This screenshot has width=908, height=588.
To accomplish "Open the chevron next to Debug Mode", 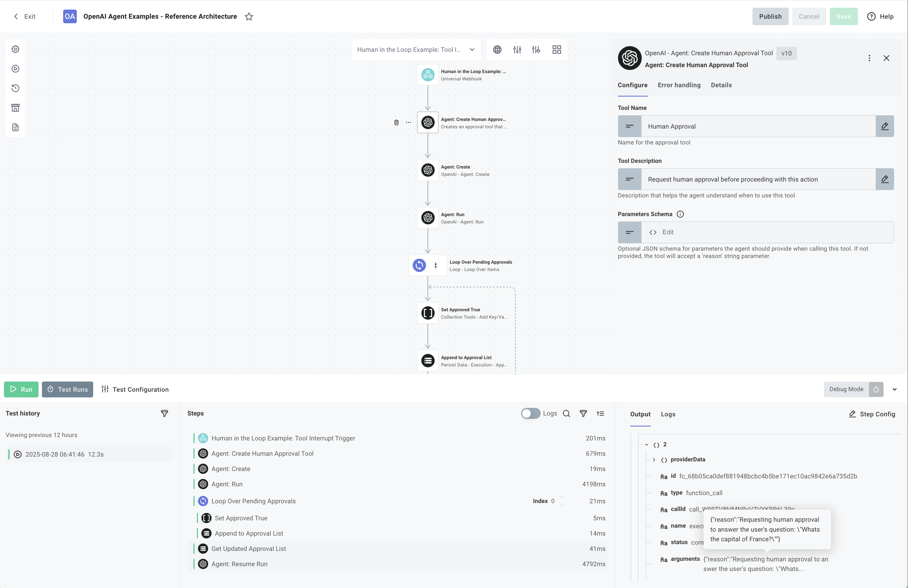I will pos(895,389).
